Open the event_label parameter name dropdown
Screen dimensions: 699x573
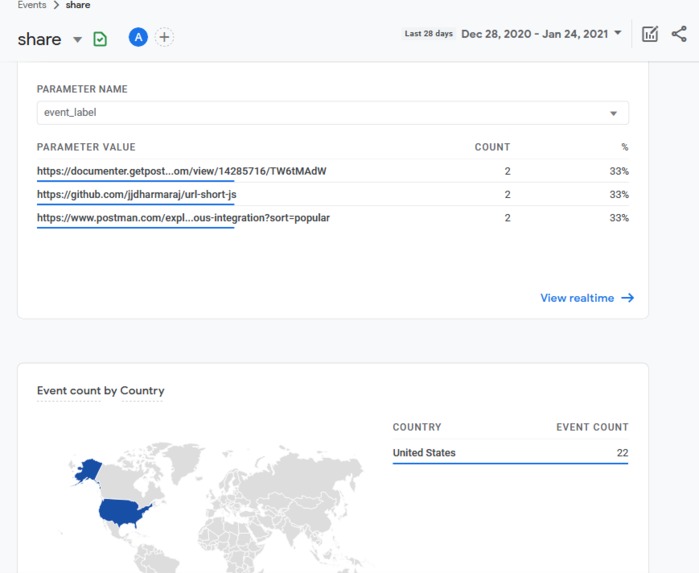(x=333, y=113)
